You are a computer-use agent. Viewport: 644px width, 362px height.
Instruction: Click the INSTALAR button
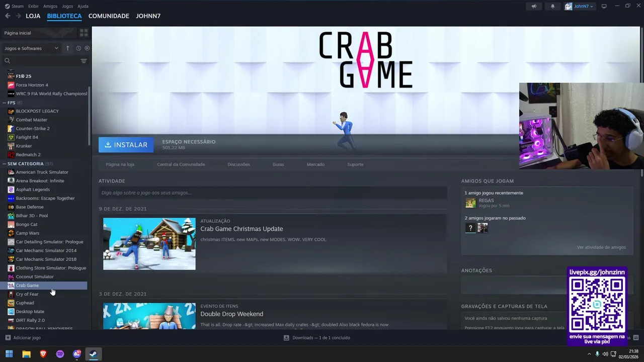(126, 145)
